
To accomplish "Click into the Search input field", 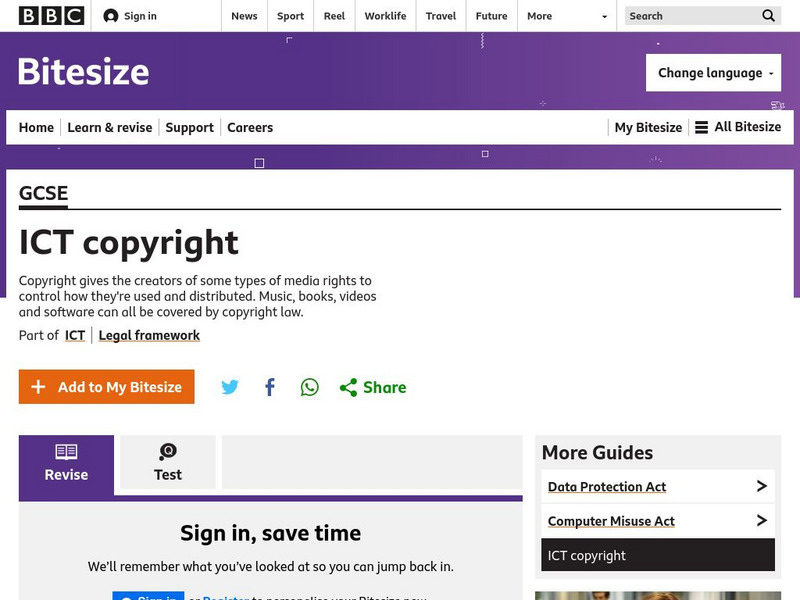I will 692,16.
